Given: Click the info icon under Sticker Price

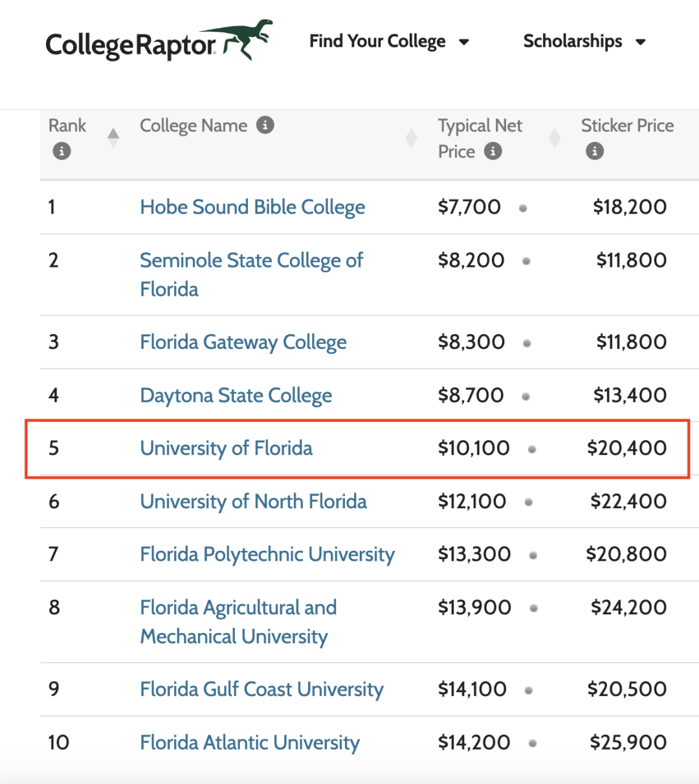Looking at the screenshot, I should tap(595, 151).
